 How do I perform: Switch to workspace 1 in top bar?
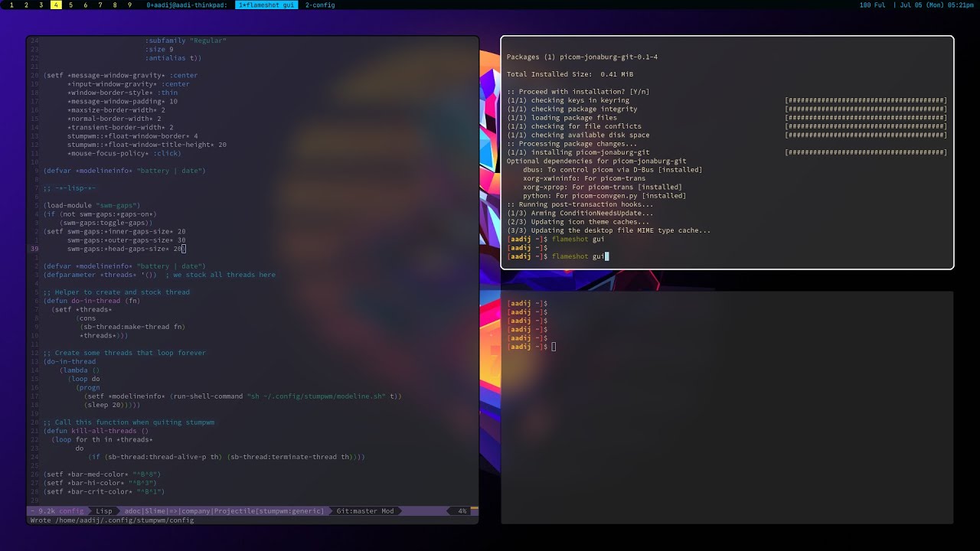(x=11, y=5)
